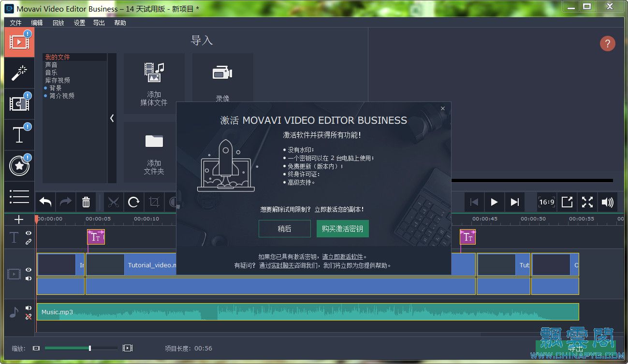Close the activation dialog

[x=443, y=109]
